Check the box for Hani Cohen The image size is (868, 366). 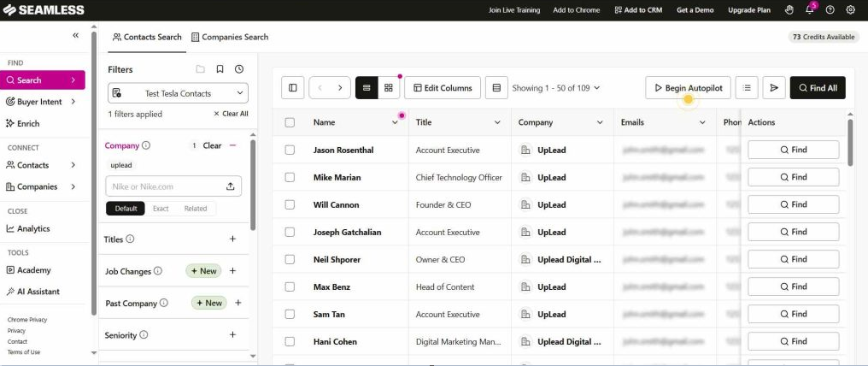tap(290, 342)
